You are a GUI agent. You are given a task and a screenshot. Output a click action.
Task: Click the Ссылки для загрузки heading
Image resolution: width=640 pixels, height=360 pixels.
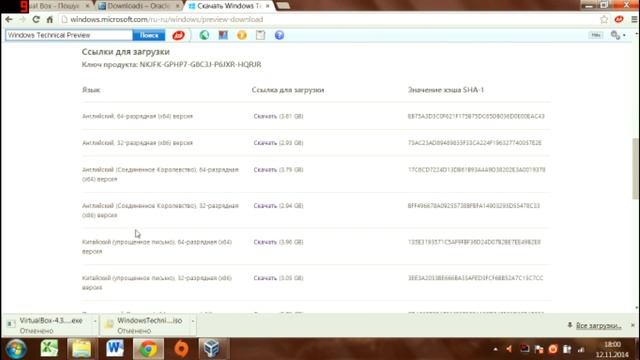(125, 52)
